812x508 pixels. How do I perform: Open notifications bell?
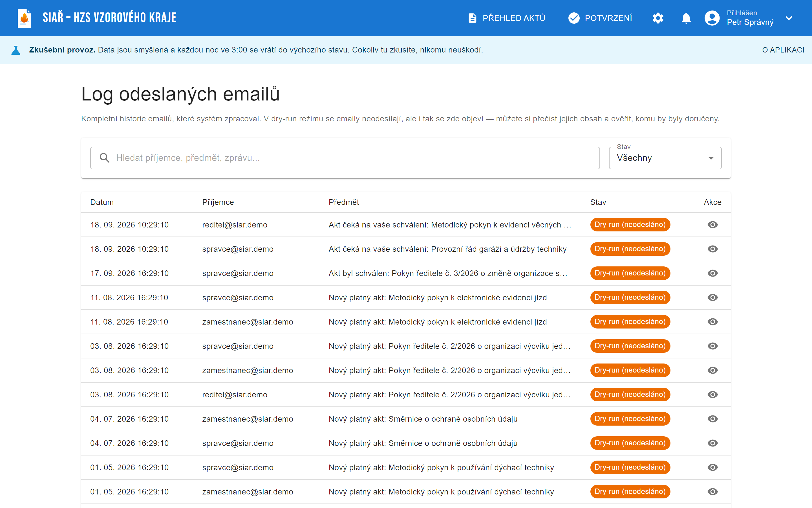tap(686, 18)
